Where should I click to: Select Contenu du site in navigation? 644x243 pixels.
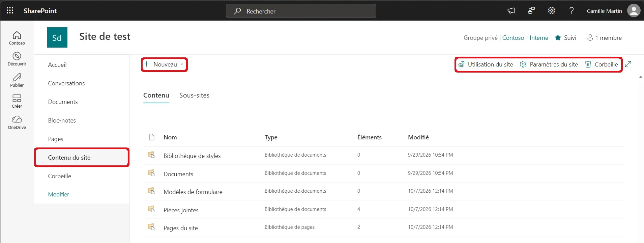82,158
